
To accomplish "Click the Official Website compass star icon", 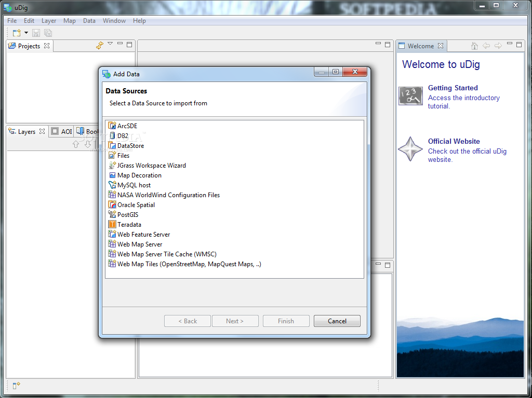I will [410, 149].
